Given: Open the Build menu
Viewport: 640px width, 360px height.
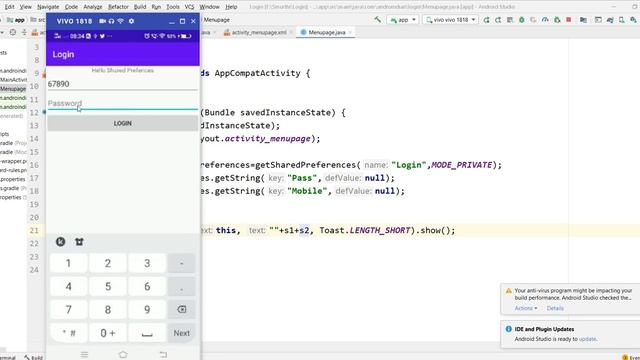Looking at the screenshot, I should pos(140,7).
